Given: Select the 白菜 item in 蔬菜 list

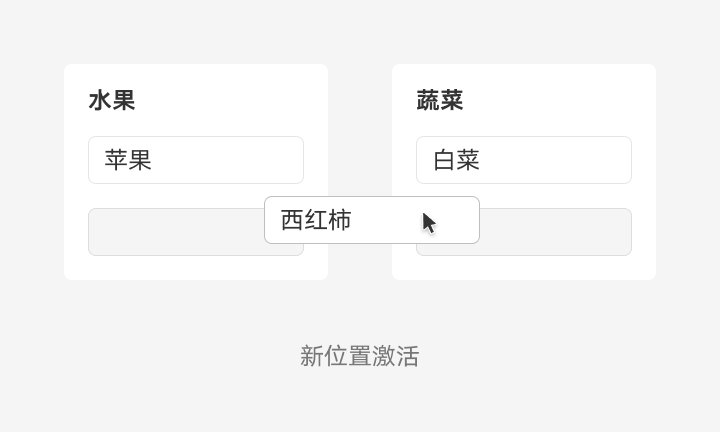Looking at the screenshot, I should tap(523, 160).
